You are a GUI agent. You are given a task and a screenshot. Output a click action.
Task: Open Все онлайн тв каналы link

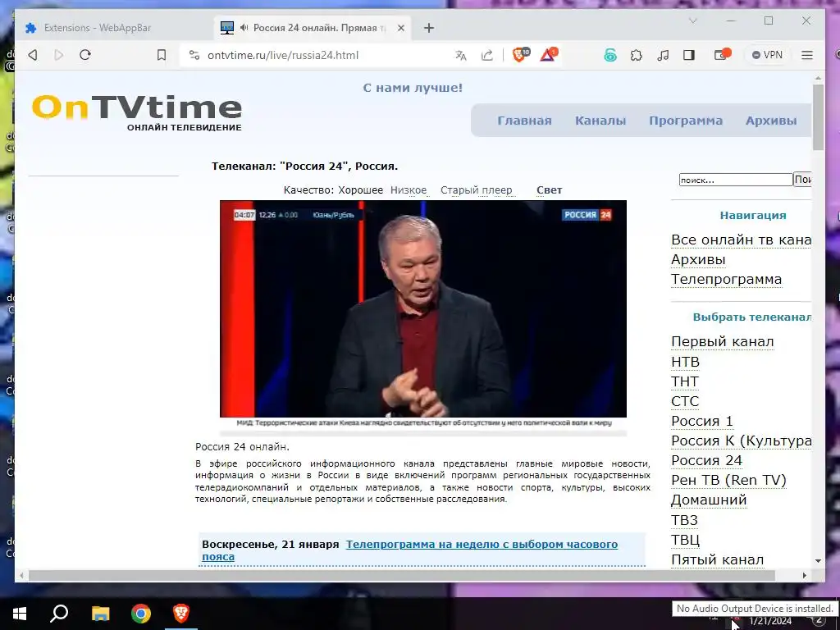click(741, 240)
